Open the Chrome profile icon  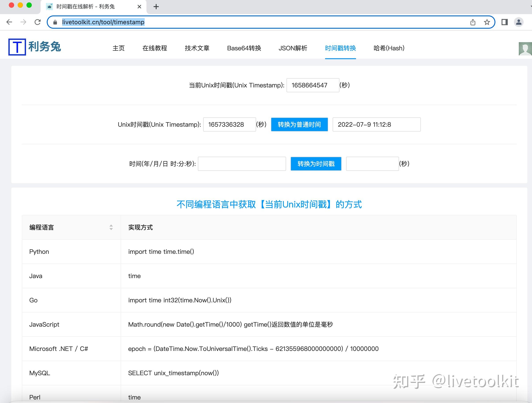point(519,22)
